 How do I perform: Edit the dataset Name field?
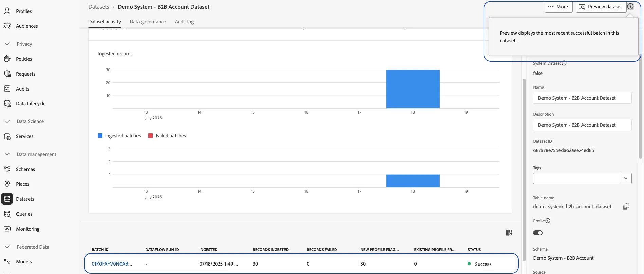click(x=582, y=98)
